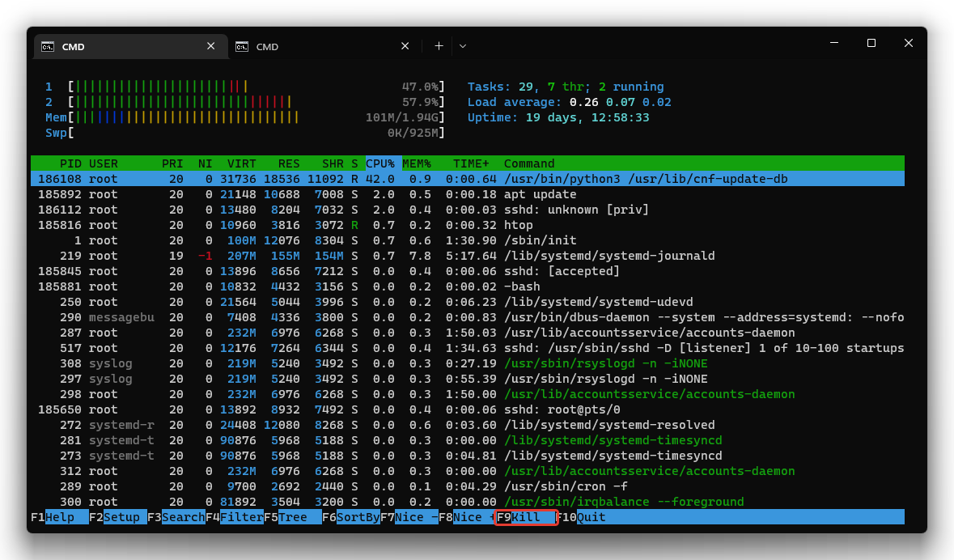
Task: Select systemd-timesyncd row with PID 281
Action: click(467, 441)
